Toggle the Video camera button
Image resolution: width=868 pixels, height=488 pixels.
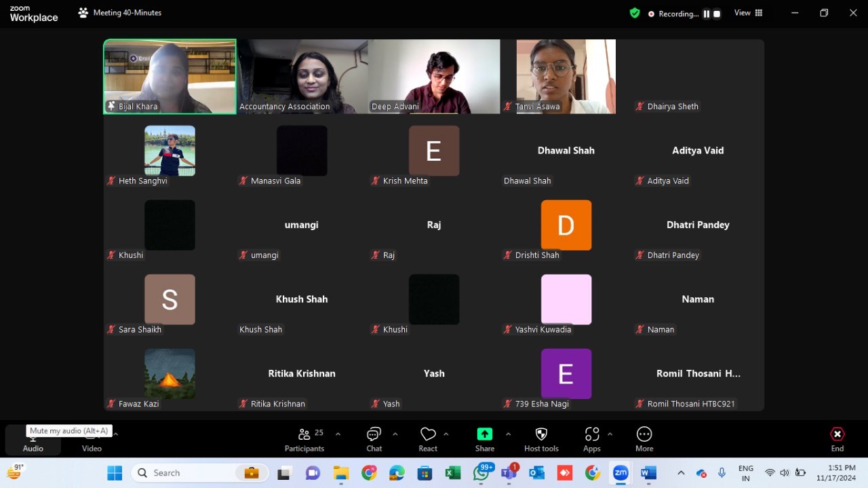92,439
